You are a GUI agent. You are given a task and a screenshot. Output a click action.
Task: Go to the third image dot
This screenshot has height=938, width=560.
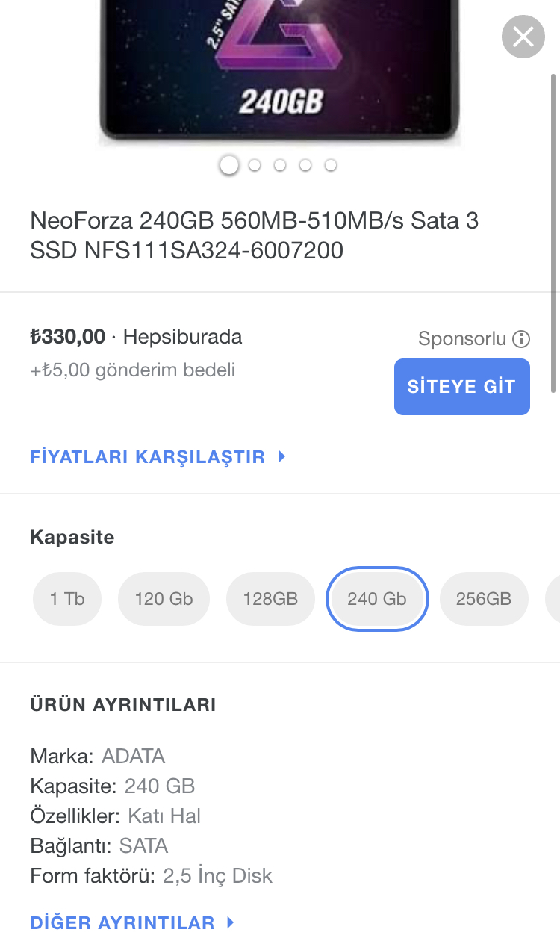pyautogui.click(x=280, y=165)
